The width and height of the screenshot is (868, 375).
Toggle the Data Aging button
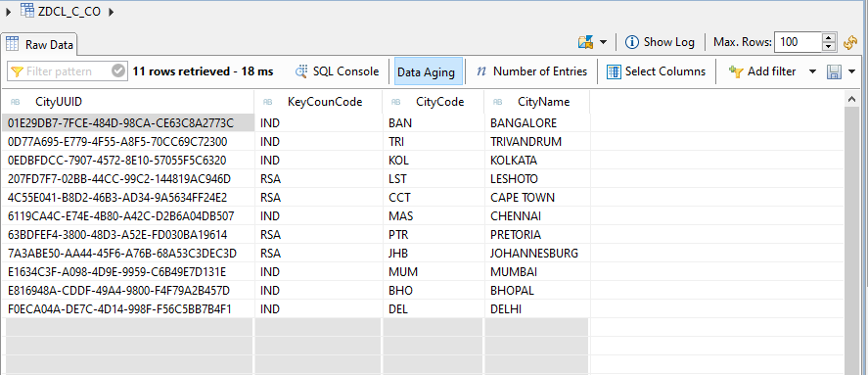(x=427, y=72)
